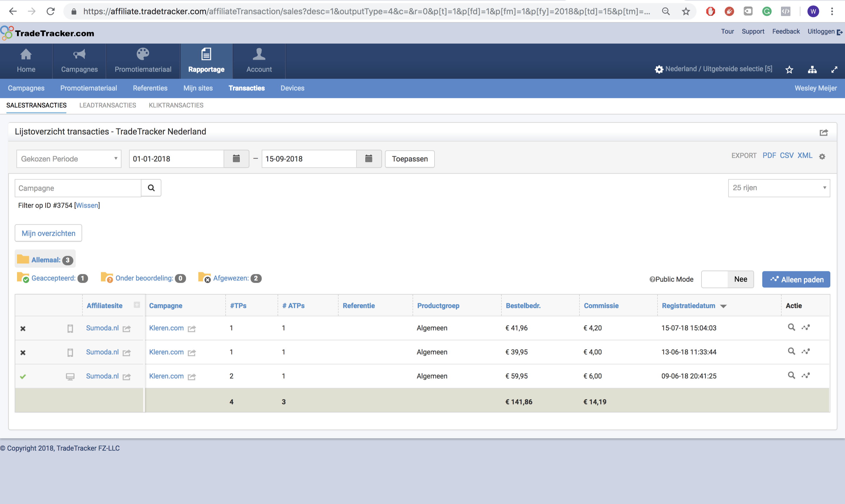Viewport: 845px width, 504px height.
Task: Click the start date field 01-01-2018
Action: [x=176, y=159]
